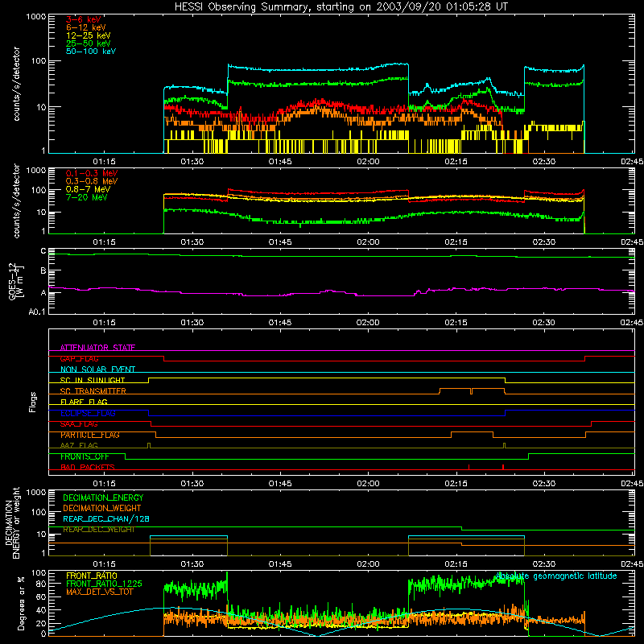Click the FRONTS_OFF flag label
644x644 pixels.
click(85, 456)
